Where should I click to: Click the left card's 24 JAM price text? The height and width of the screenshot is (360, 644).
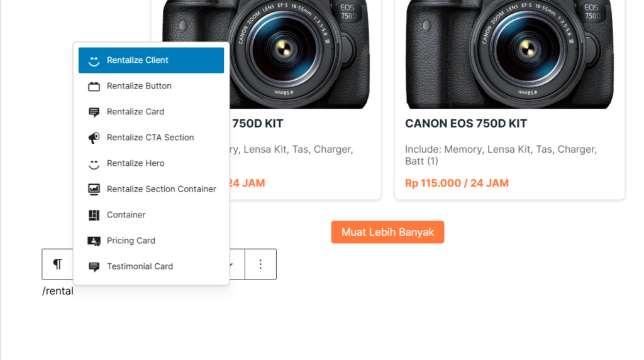247,183
